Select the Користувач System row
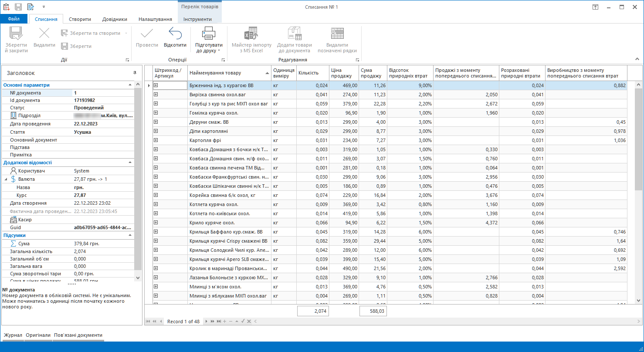Viewport: 644px width, 352px height. (x=68, y=171)
